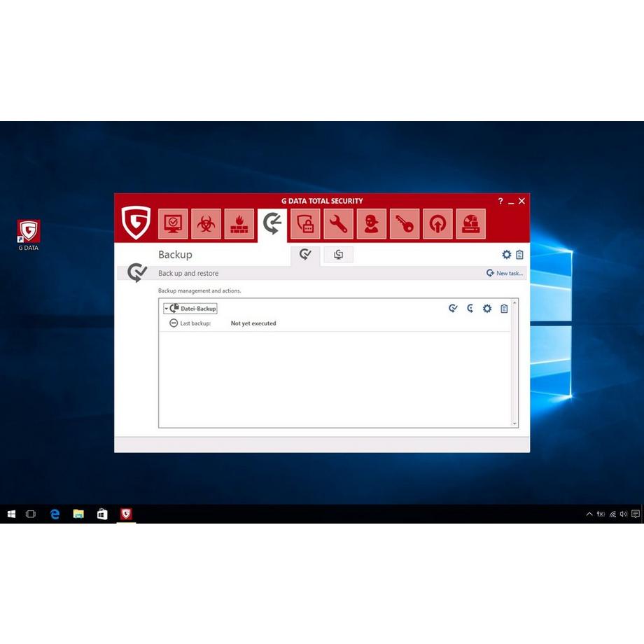
Task: Open the Tuner module with wrench icon
Action: click(x=337, y=223)
